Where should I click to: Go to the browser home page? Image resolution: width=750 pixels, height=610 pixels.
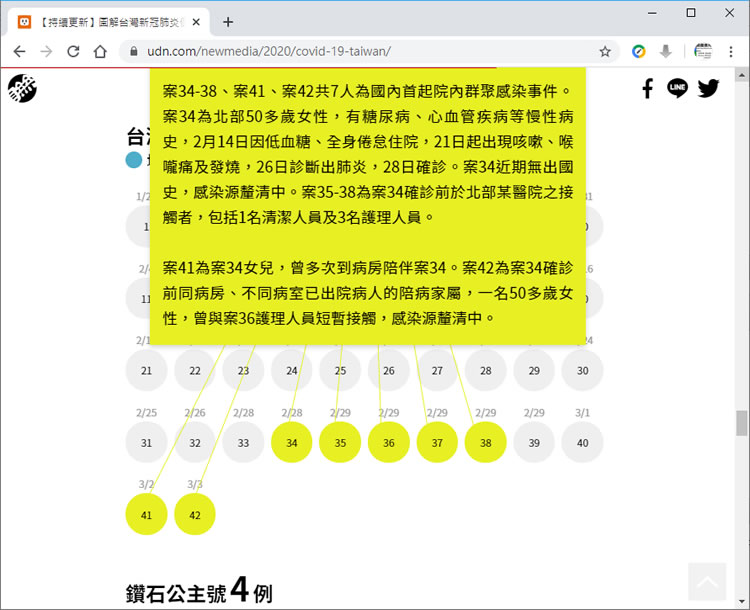tap(100, 51)
